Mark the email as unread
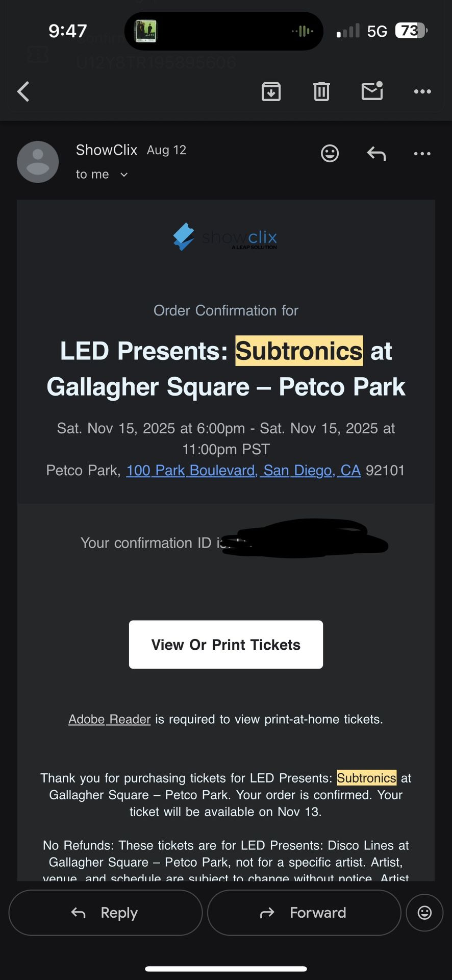Image resolution: width=452 pixels, height=980 pixels. click(x=371, y=91)
